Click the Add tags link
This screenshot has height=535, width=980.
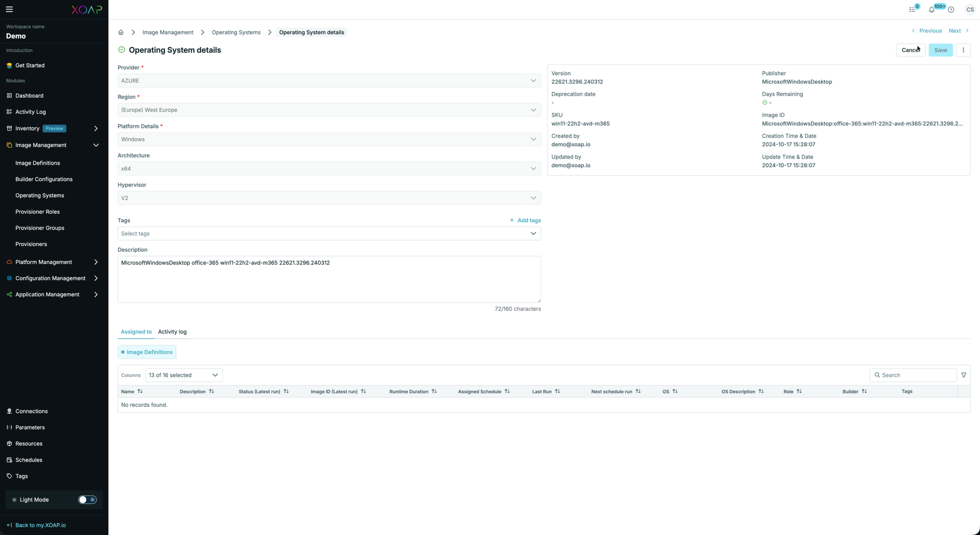(525, 220)
